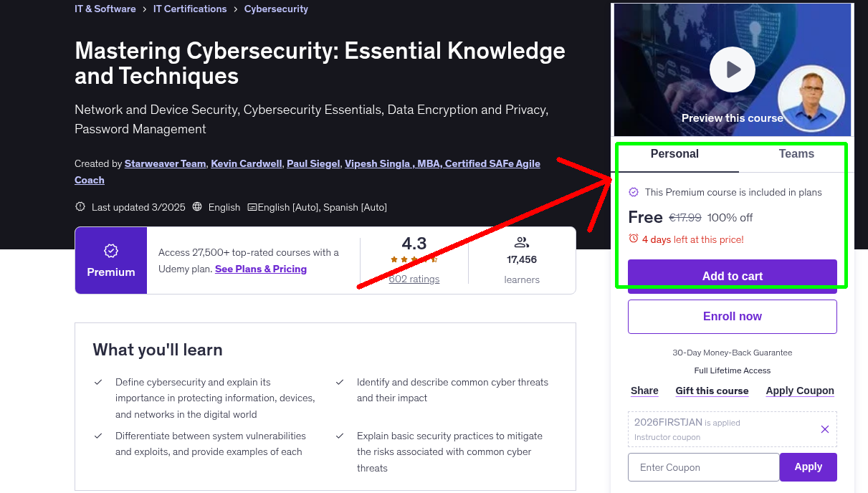The image size is (868, 493).
Task: Click the play button to preview the course
Action: point(732,70)
